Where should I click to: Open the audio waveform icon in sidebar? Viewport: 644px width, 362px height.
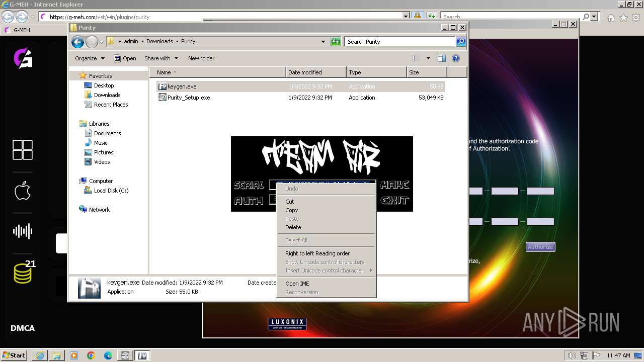coord(23,231)
